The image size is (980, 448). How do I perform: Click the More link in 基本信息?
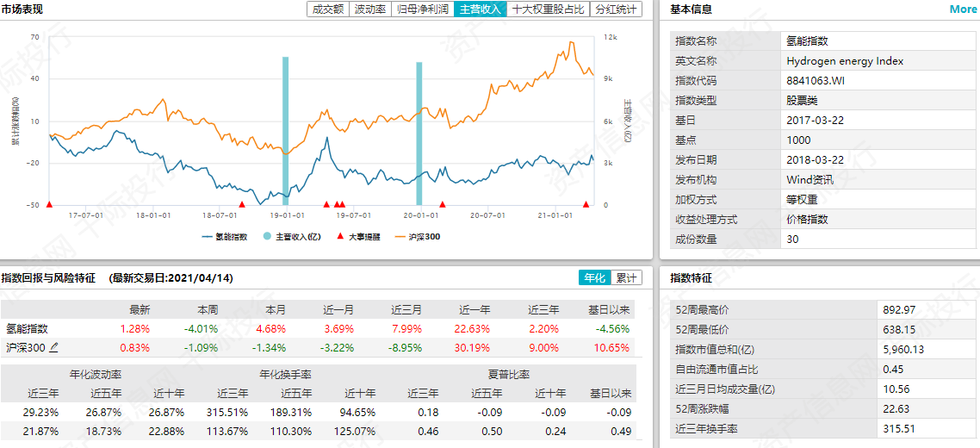963,9
